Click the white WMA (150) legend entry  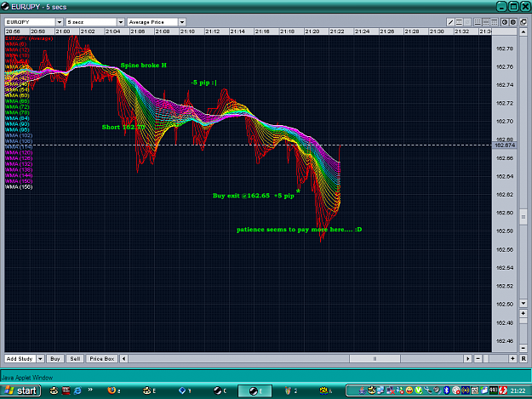tap(19, 187)
